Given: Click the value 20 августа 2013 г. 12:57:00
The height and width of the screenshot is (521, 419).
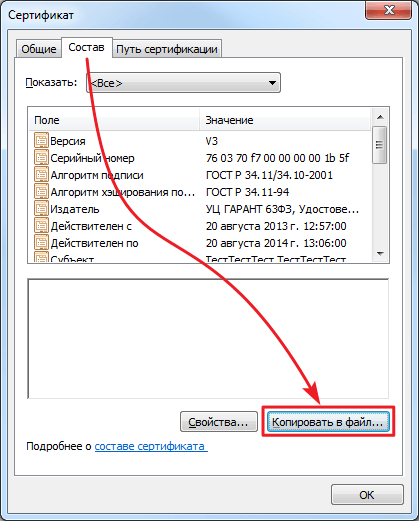Looking at the screenshot, I should point(276,226).
